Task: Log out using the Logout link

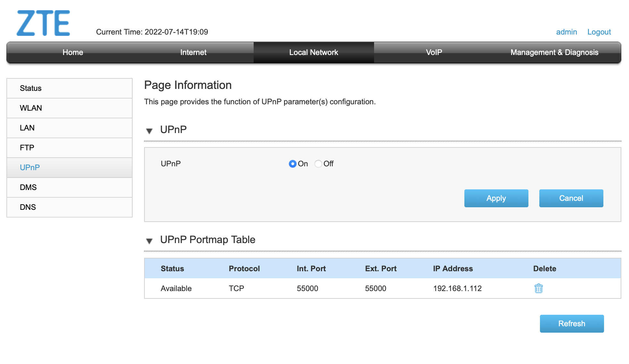Action: tap(599, 32)
